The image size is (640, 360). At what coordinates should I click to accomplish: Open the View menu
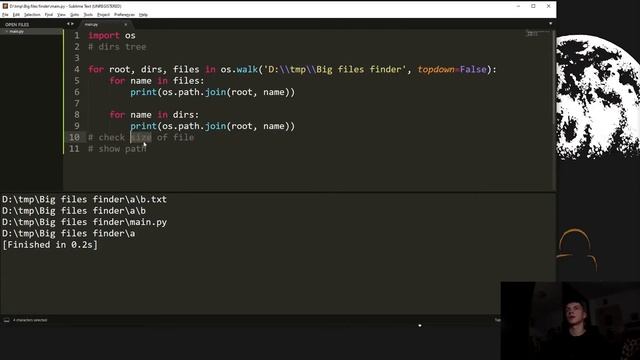click(61, 15)
